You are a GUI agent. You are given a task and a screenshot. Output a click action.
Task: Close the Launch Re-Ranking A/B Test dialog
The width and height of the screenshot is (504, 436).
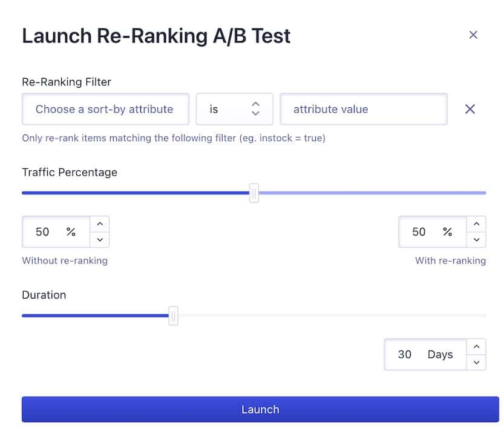pyautogui.click(x=474, y=35)
